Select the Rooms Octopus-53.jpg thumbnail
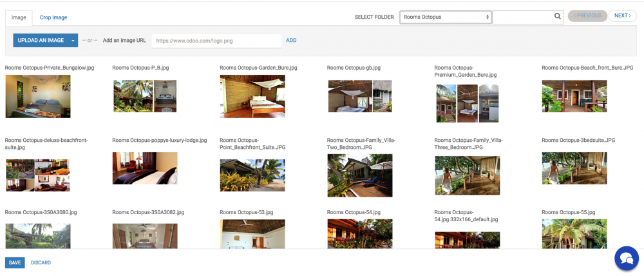This screenshot has width=644, height=276. point(252,233)
